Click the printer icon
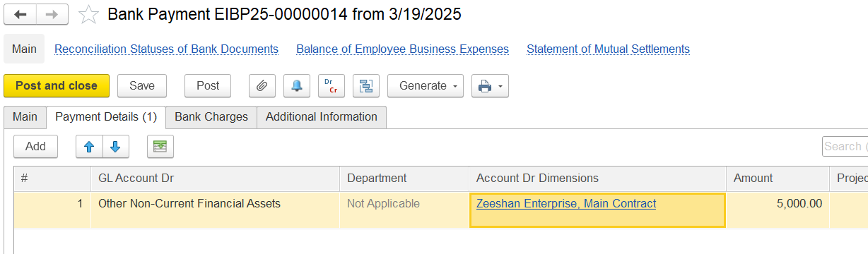This screenshot has width=868, height=254. tap(484, 86)
